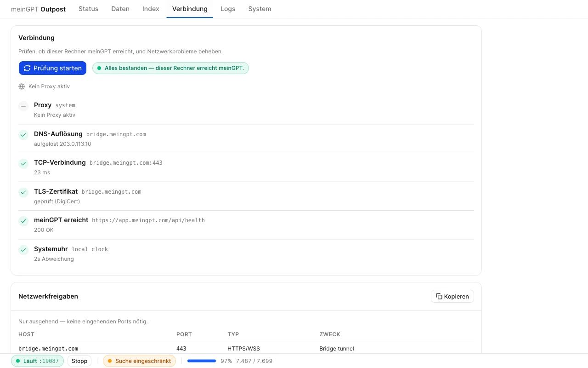The height and width of the screenshot is (368, 588).
Task: Start the check with Prüfung starten
Action: click(x=52, y=68)
